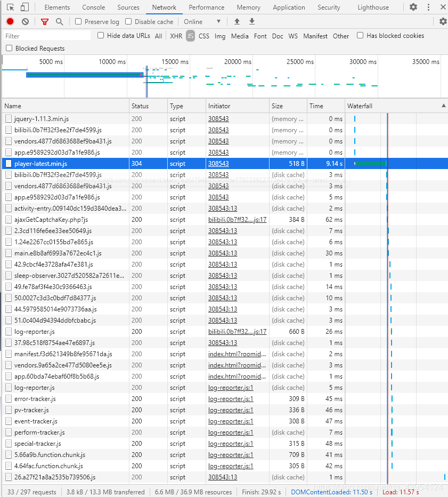Click file icon of ajaxGetCaptchaKey.php?js row
The width and height of the screenshot is (448, 497).
[9, 220]
